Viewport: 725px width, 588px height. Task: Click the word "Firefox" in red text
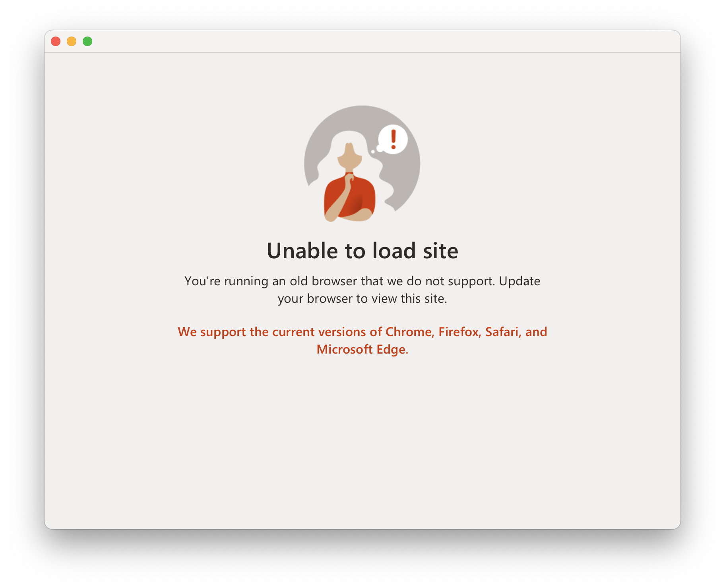pyautogui.click(x=459, y=332)
